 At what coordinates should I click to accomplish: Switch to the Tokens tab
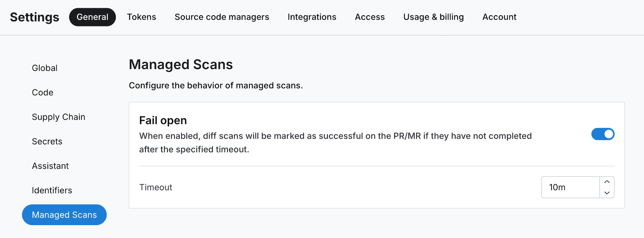141,17
